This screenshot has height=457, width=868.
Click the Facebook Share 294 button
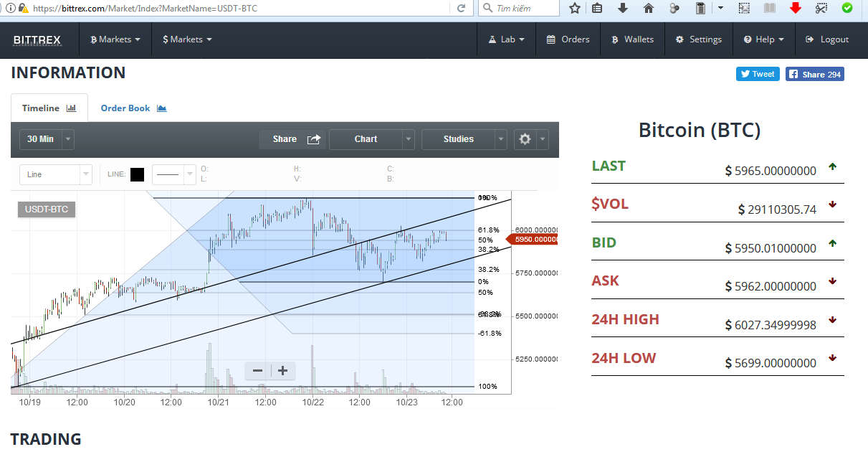click(x=815, y=74)
